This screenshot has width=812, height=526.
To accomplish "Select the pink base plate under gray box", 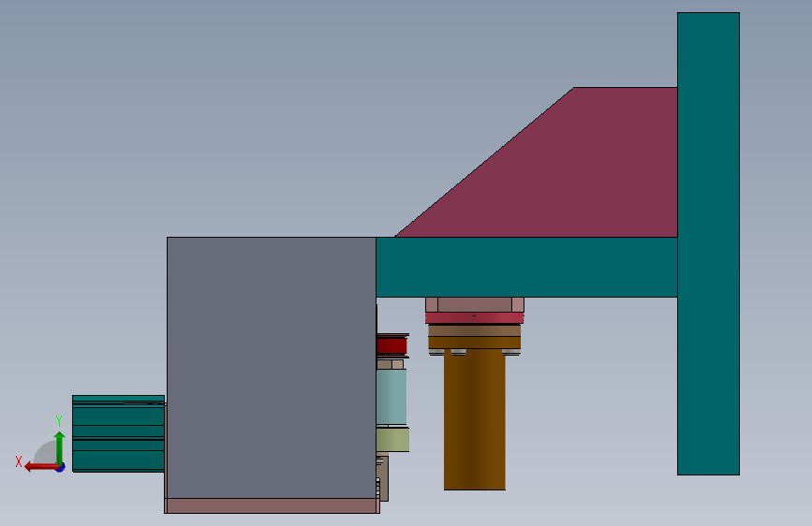I will [x=272, y=505].
